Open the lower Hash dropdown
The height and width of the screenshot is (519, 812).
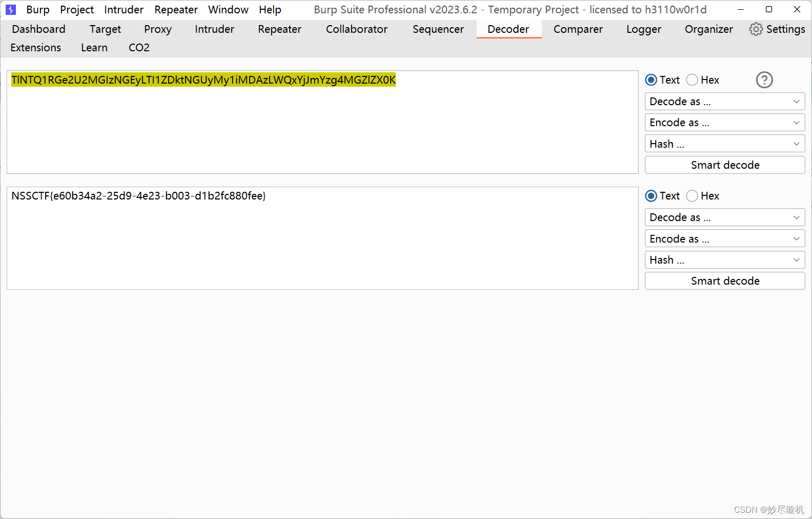[725, 260]
